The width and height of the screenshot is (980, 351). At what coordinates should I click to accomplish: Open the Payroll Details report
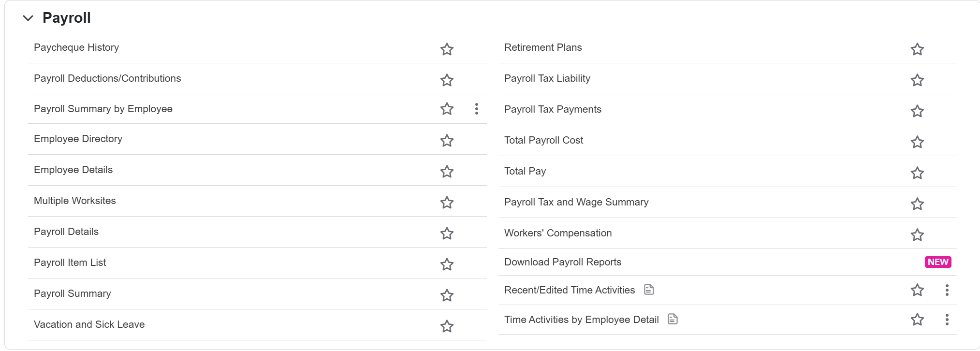66,232
